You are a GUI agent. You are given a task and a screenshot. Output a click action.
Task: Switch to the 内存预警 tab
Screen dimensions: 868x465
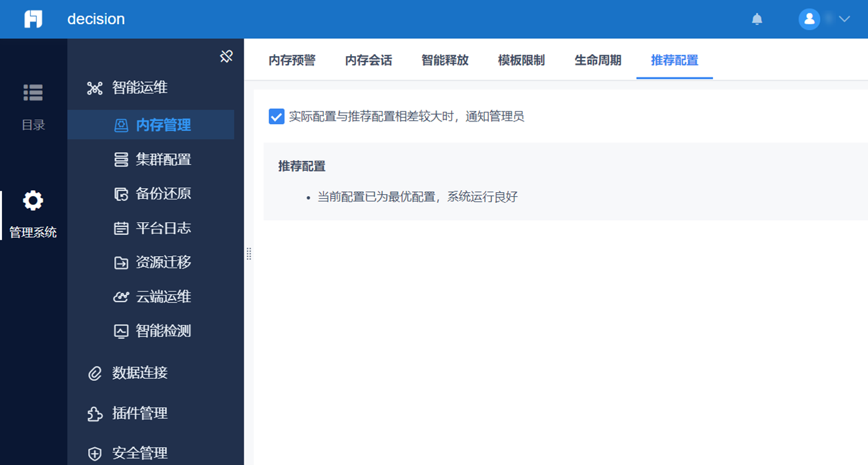pos(292,60)
